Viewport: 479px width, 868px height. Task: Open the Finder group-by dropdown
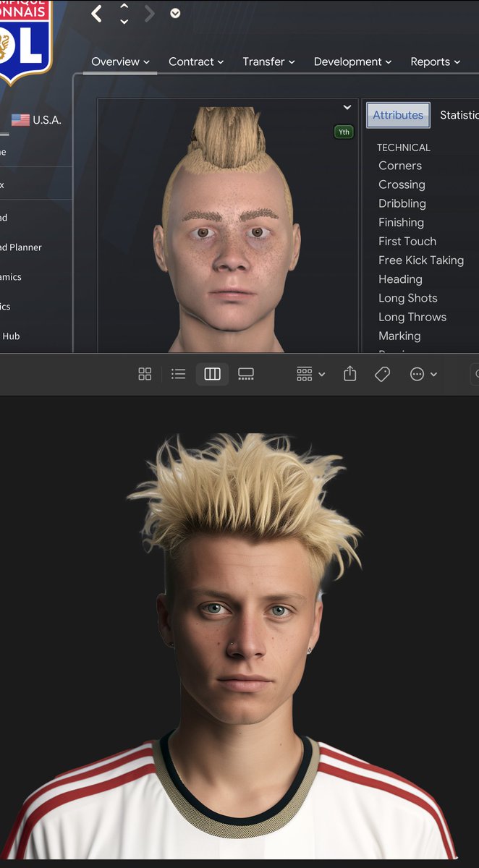coord(311,374)
